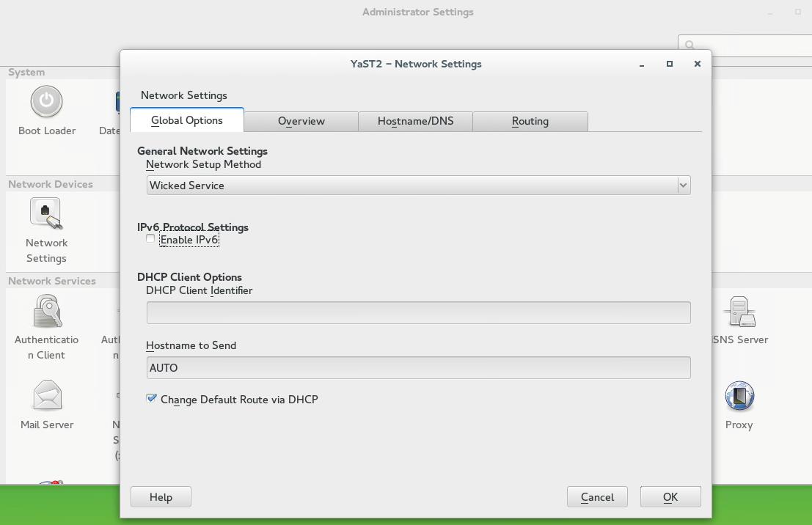Click the DHCP Client Identifier field
The image size is (812, 525).
418,313
